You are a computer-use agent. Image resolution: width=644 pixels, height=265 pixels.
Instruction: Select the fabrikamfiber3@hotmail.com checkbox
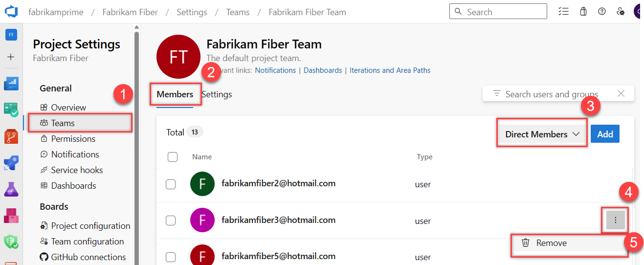click(171, 221)
